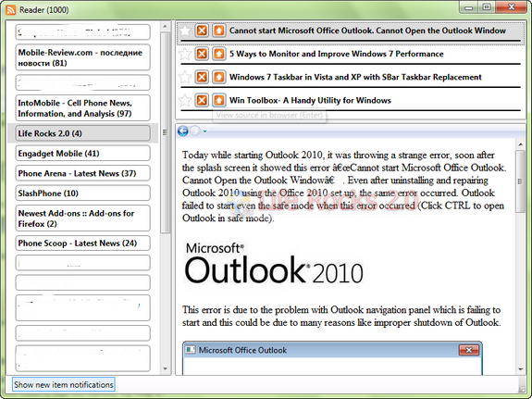Viewport: 532px width, 399px height.
Task: Maximize the Reader window
Action: pos(487,7)
